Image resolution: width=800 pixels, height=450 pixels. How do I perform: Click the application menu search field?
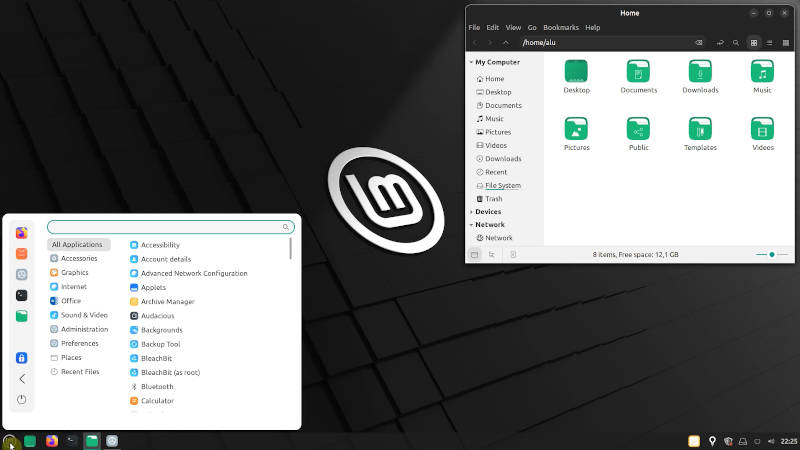170,227
